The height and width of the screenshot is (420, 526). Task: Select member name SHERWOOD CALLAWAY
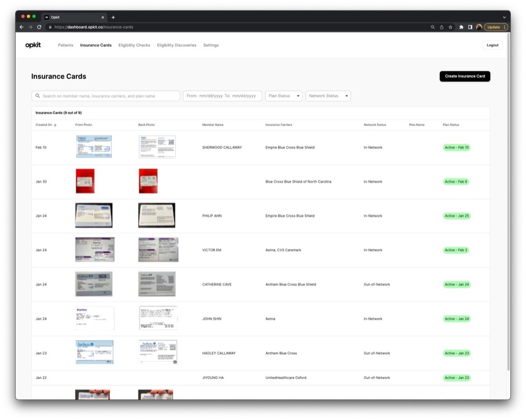point(222,148)
